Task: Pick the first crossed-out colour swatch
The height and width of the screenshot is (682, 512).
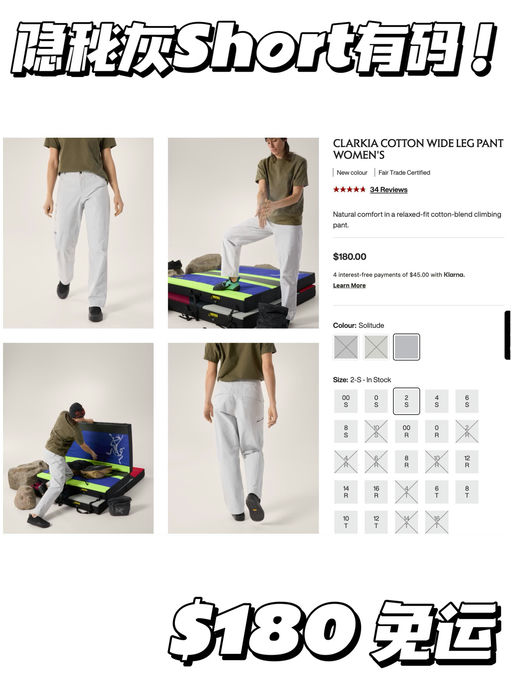Action: pos(346,347)
